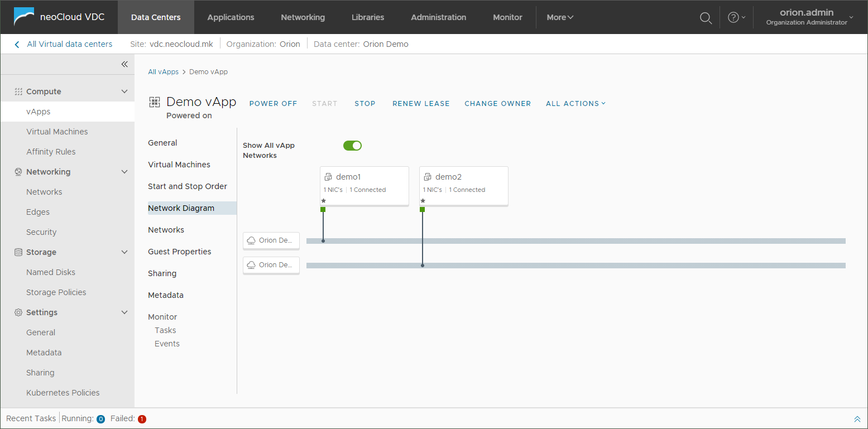Click the red Failed tasks count badge

142,419
